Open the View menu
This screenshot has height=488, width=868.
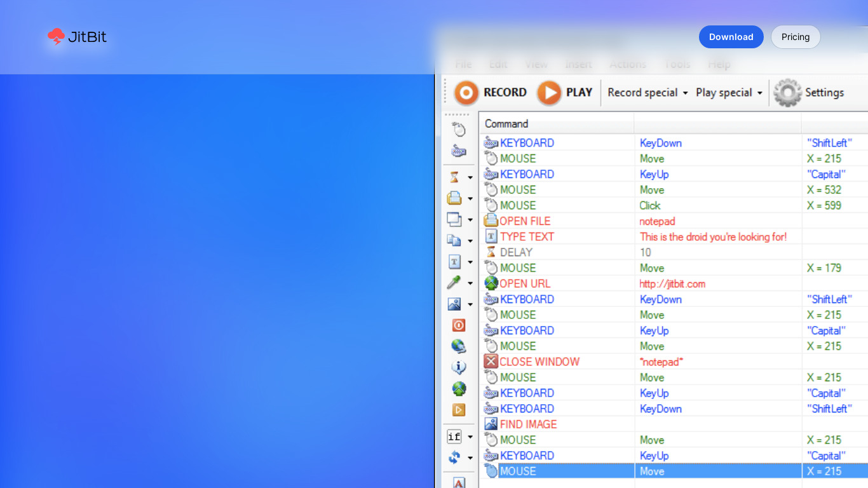point(536,64)
